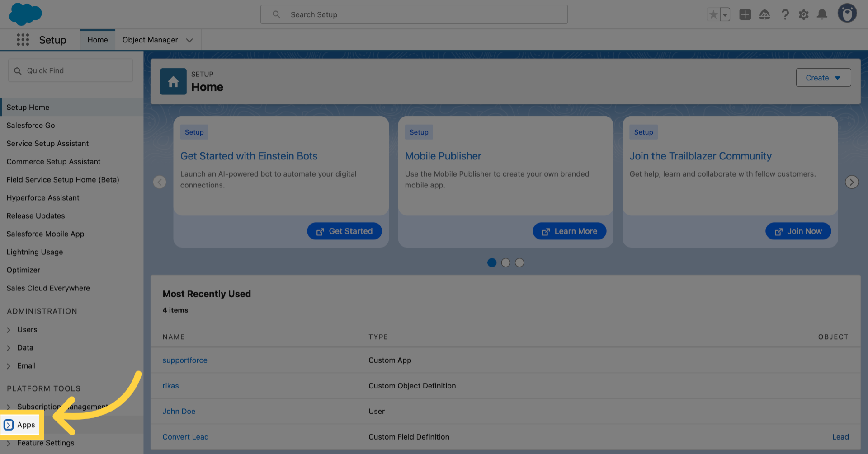868x454 pixels.
Task: Select the first carousel page dot
Action: tap(492, 262)
